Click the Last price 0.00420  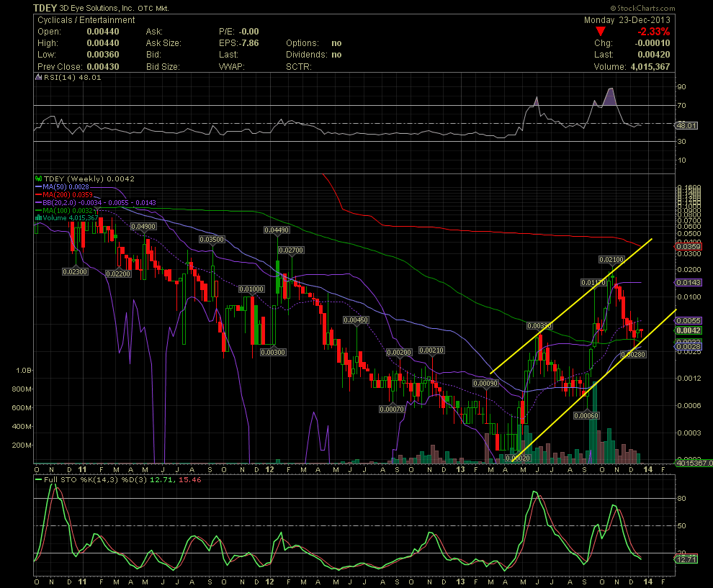[x=653, y=55]
